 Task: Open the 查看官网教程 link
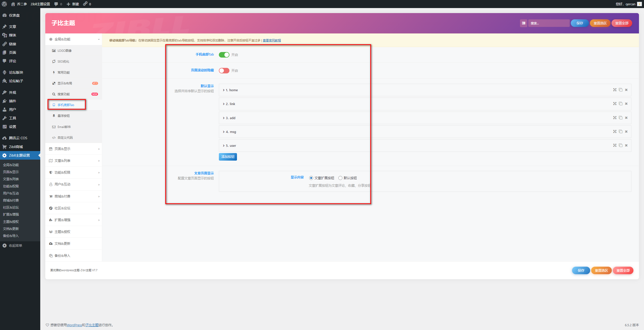point(272,40)
